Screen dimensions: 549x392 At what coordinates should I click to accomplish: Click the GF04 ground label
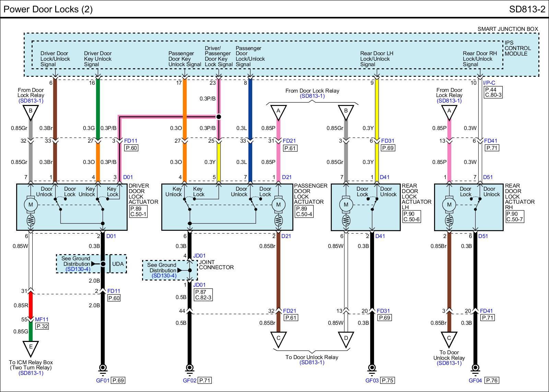(x=476, y=380)
